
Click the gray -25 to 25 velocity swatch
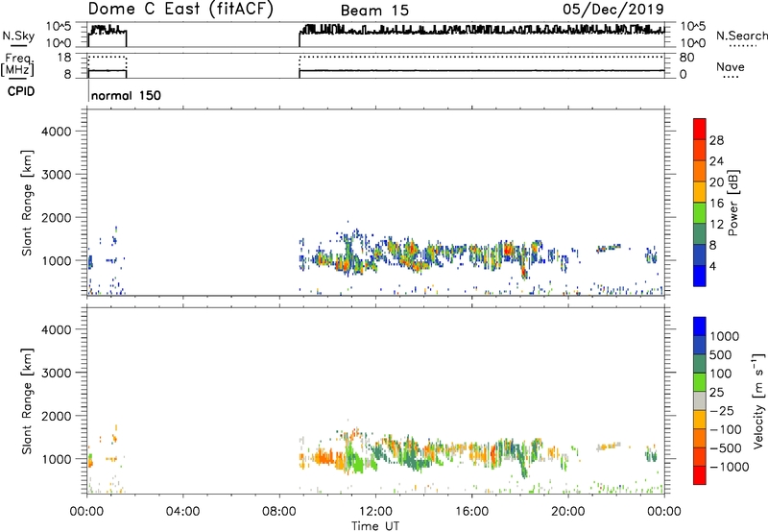click(700, 400)
